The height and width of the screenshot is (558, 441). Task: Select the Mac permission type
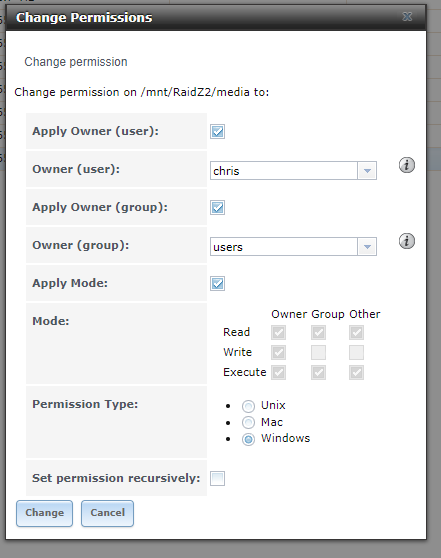[248, 422]
